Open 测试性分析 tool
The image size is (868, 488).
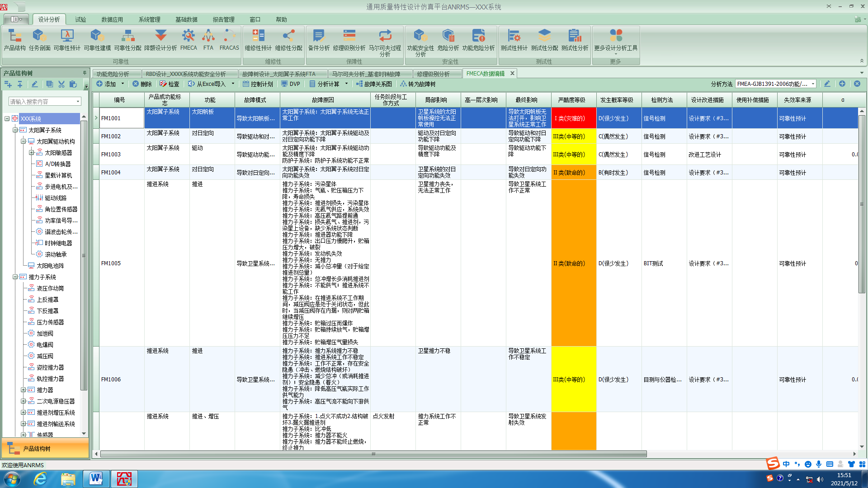575,40
